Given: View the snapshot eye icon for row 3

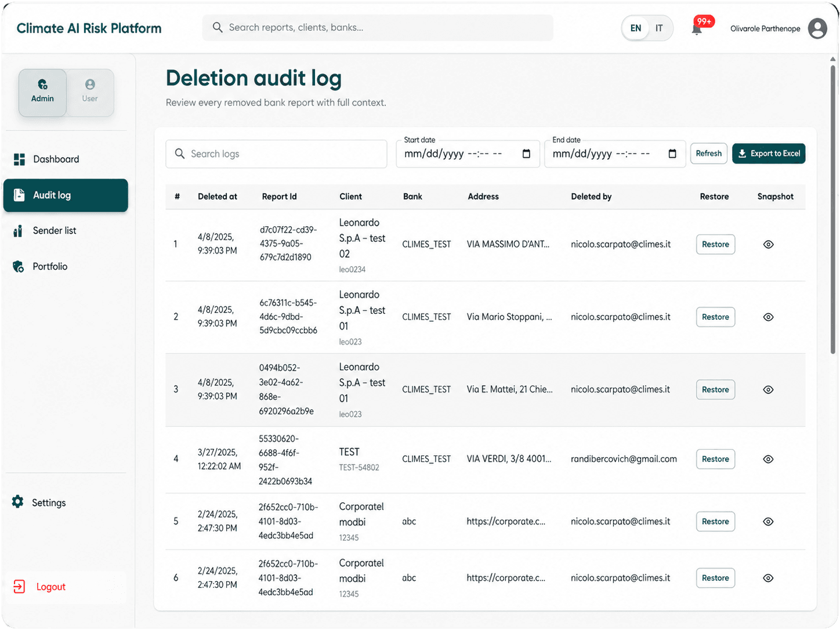Looking at the screenshot, I should pos(768,390).
